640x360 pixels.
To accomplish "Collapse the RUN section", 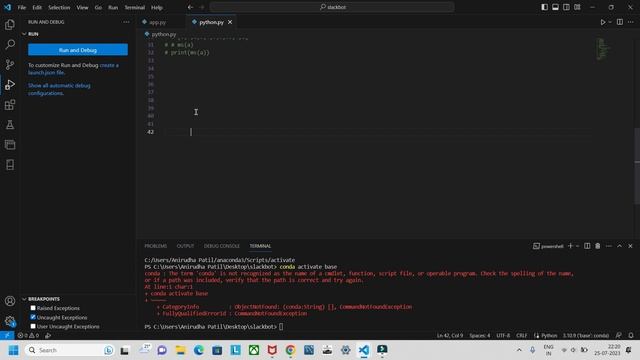I will click(x=33, y=34).
